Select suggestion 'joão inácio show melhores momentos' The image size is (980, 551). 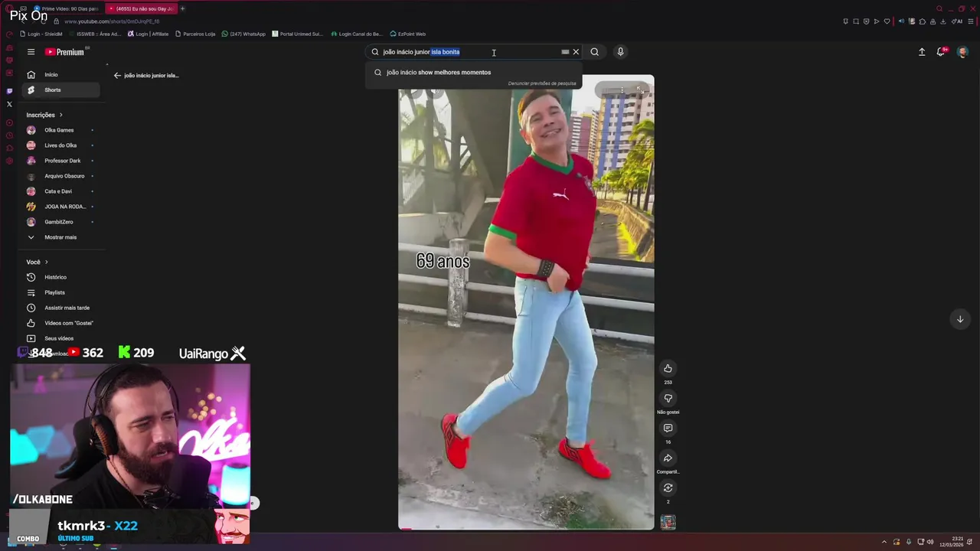(x=473, y=72)
